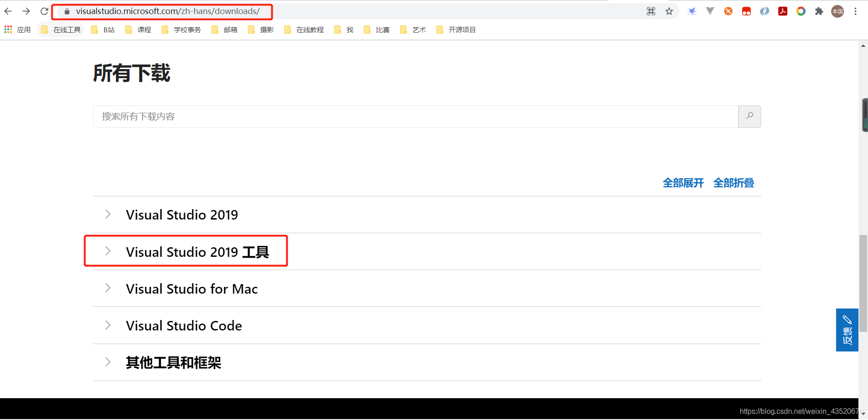Open the Chrome three-dot menu
Screen dimensions: 868x420
855,11
